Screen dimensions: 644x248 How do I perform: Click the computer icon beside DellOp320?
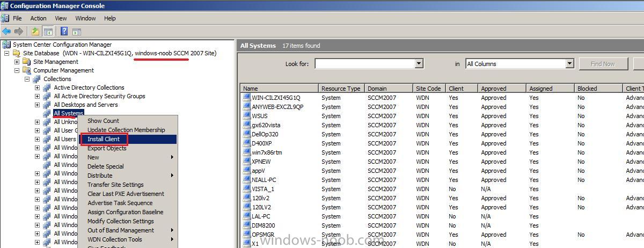(x=247, y=134)
